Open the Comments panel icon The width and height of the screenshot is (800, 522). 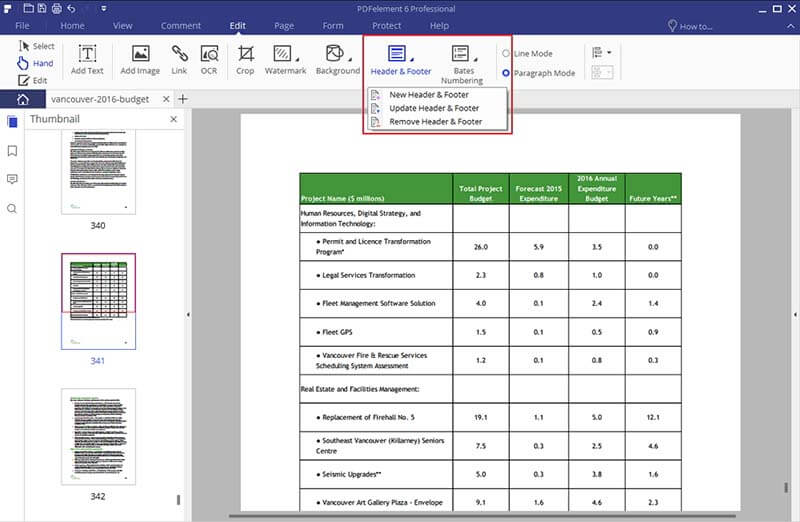point(12,179)
